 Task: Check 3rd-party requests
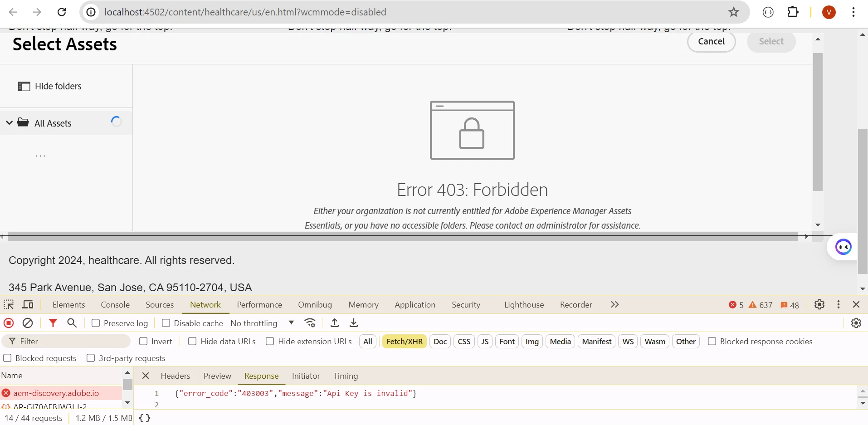coord(91,358)
